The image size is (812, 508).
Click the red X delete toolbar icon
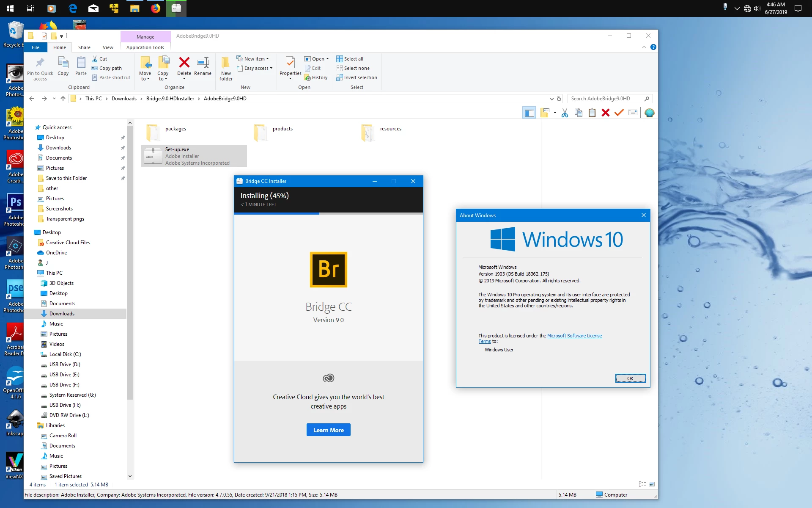tap(605, 113)
